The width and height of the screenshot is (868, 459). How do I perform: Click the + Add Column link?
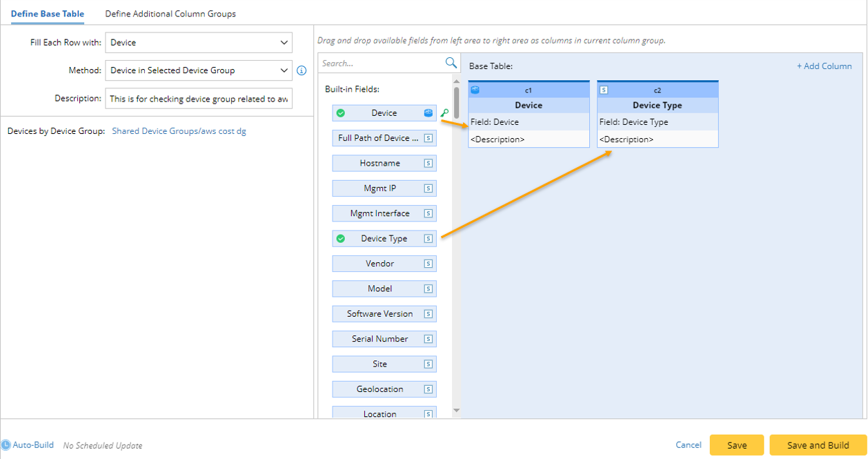(824, 66)
